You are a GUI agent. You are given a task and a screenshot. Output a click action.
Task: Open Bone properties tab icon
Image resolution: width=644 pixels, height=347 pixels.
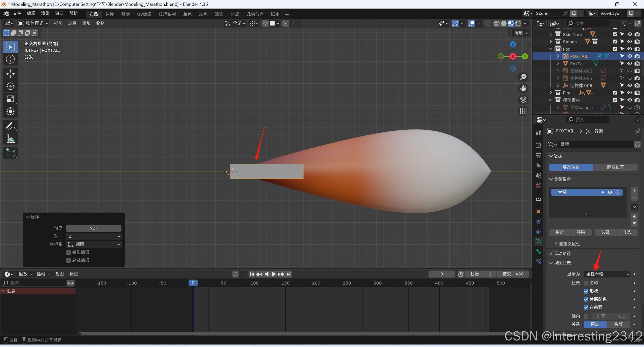coord(538,252)
